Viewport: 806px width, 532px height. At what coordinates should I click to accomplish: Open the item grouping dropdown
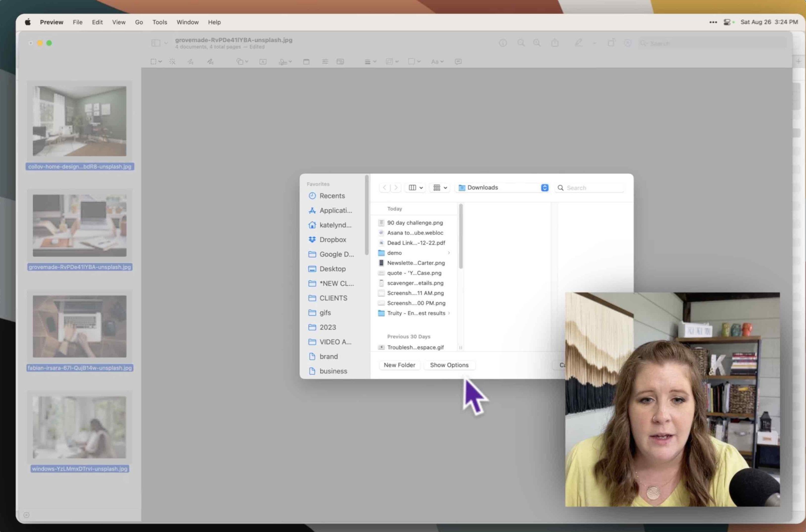tap(440, 187)
